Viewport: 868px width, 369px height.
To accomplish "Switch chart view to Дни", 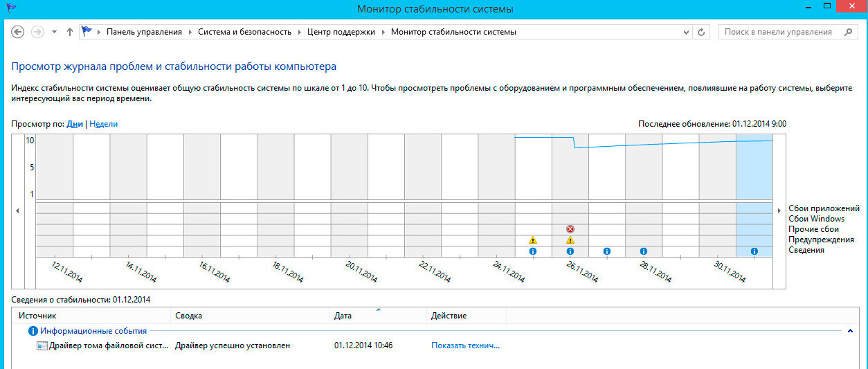I will pos(75,124).
